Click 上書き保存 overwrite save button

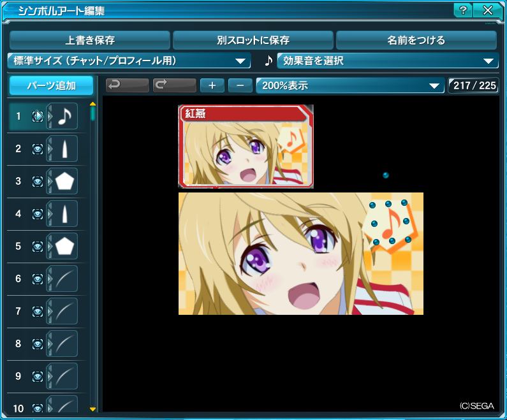point(90,40)
